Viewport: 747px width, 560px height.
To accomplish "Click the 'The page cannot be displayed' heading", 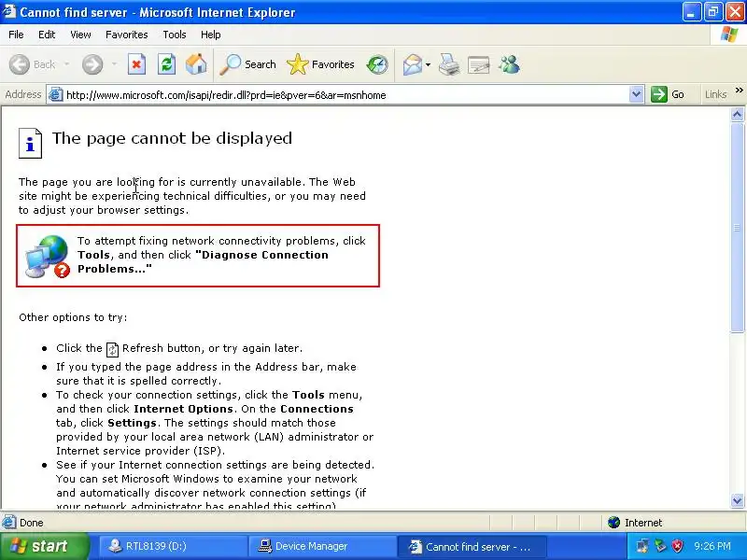I will pyautogui.click(x=172, y=138).
